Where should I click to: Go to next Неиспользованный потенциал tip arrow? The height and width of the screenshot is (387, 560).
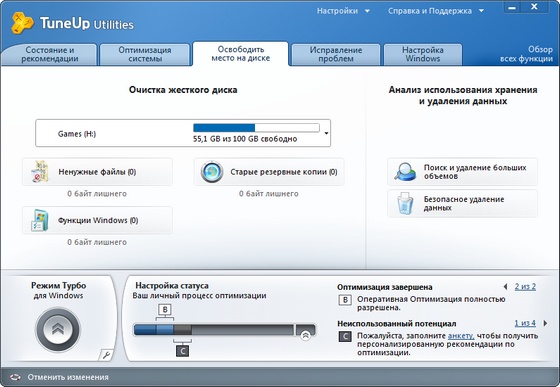(545, 323)
